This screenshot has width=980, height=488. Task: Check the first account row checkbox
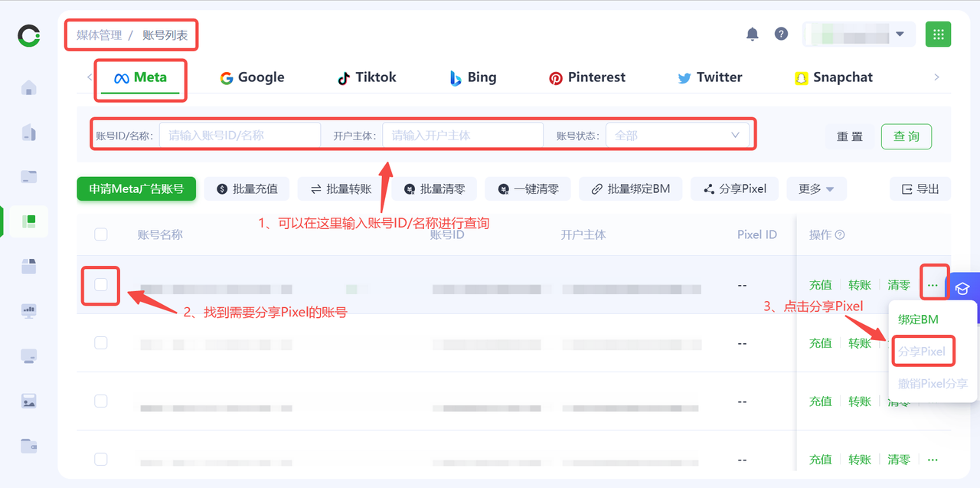coord(101,285)
